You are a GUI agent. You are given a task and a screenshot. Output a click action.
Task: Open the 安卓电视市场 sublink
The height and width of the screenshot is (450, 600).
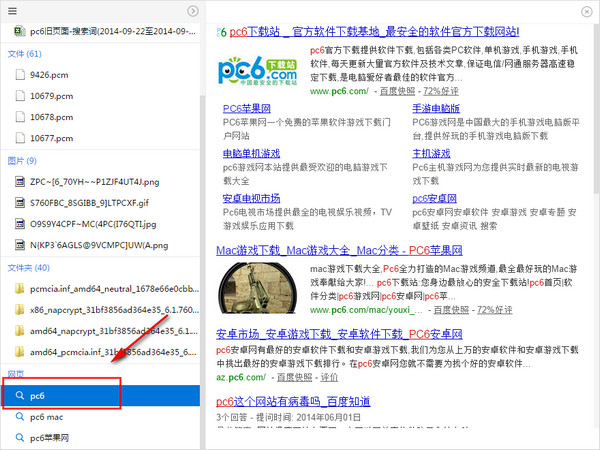click(251, 199)
